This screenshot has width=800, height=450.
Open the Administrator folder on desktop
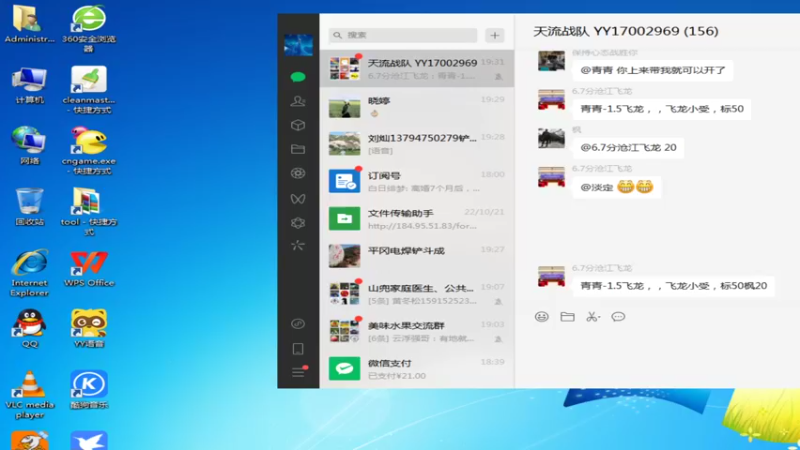pos(29,23)
